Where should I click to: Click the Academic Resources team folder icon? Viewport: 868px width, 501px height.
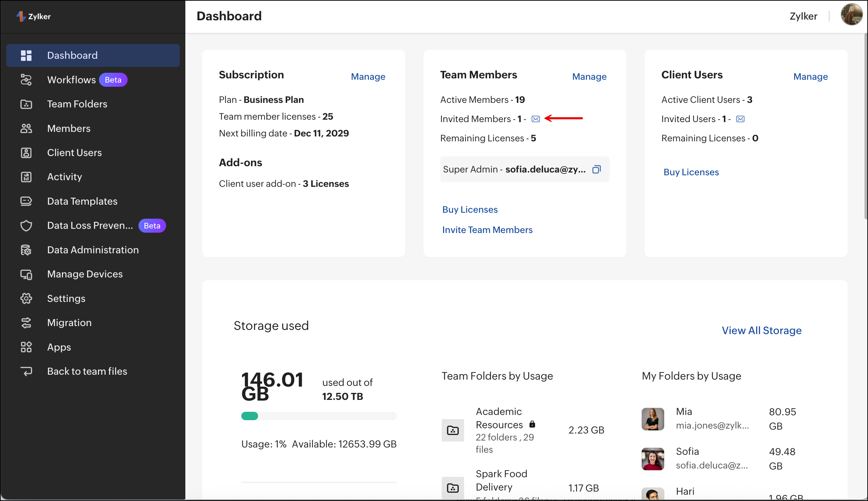tap(453, 430)
